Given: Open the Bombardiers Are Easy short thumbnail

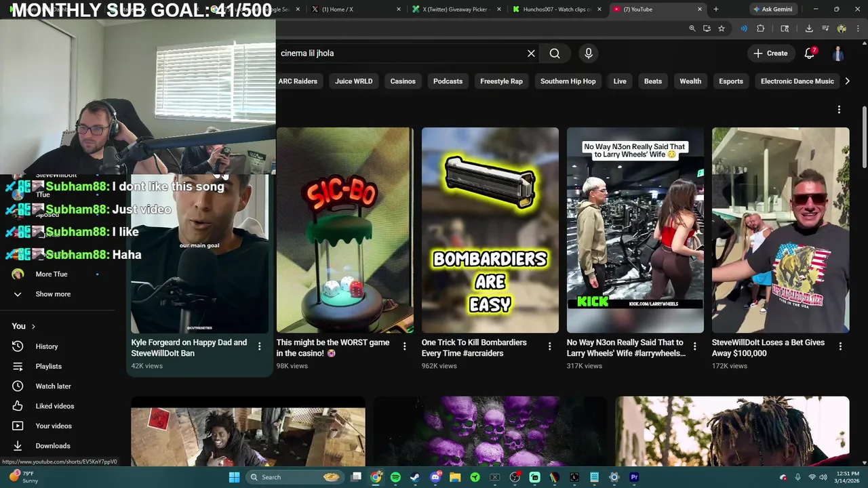Looking at the screenshot, I should click(490, 230).
